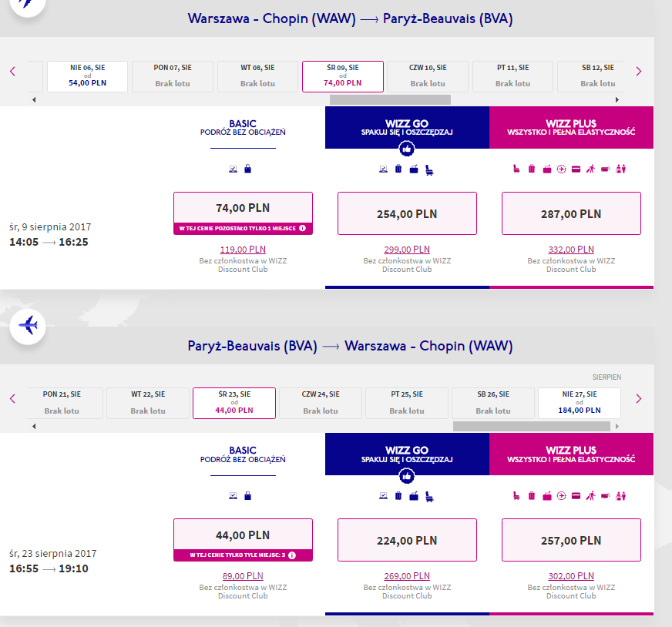Screen dimensions: 672x627
Task: Choose the 257,00 PLN WIZZ PLUS fare
Action: tap(571, 540)
